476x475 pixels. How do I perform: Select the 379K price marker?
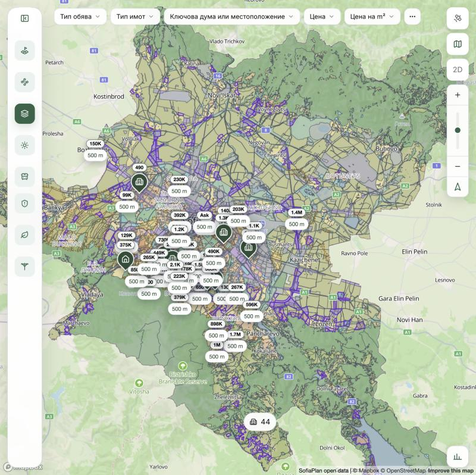180,298
